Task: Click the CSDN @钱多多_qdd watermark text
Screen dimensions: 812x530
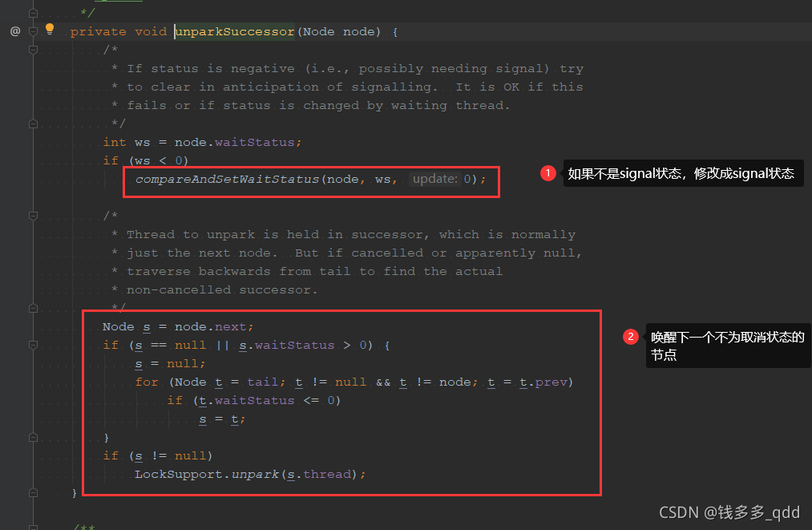Action: coord(728,512)
